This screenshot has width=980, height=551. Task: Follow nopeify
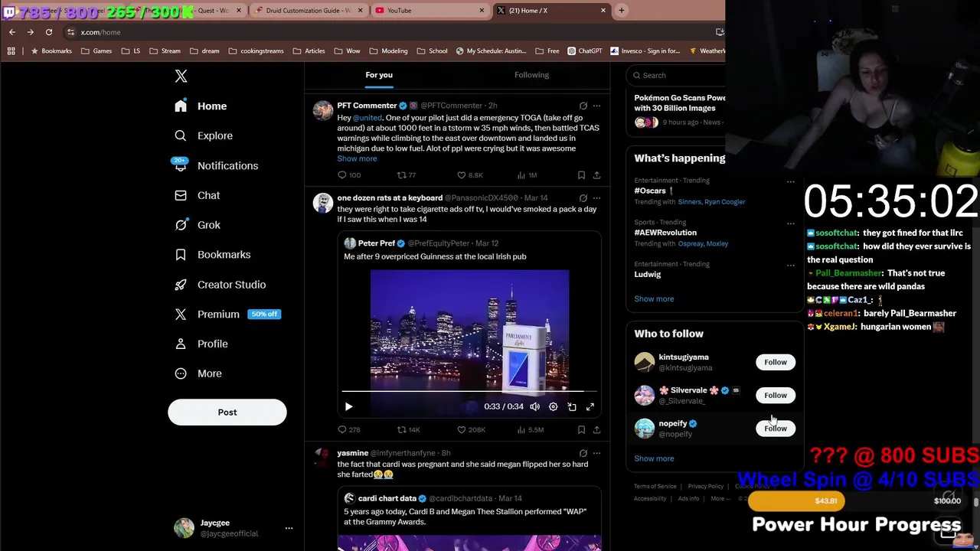click(775, 429)
